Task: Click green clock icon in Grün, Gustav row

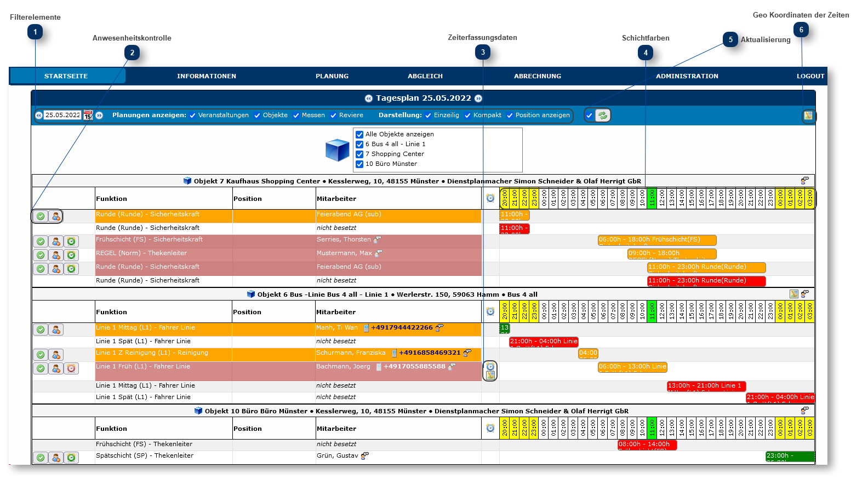Action: click(71, 458)
